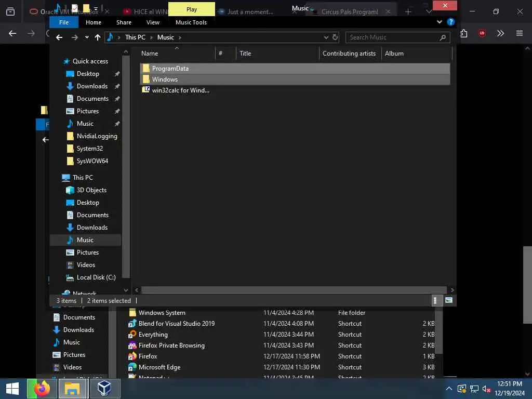Open Firefox shortcut in background window
The height and width of the screenshot is (399, 532).
pos(142,356)
